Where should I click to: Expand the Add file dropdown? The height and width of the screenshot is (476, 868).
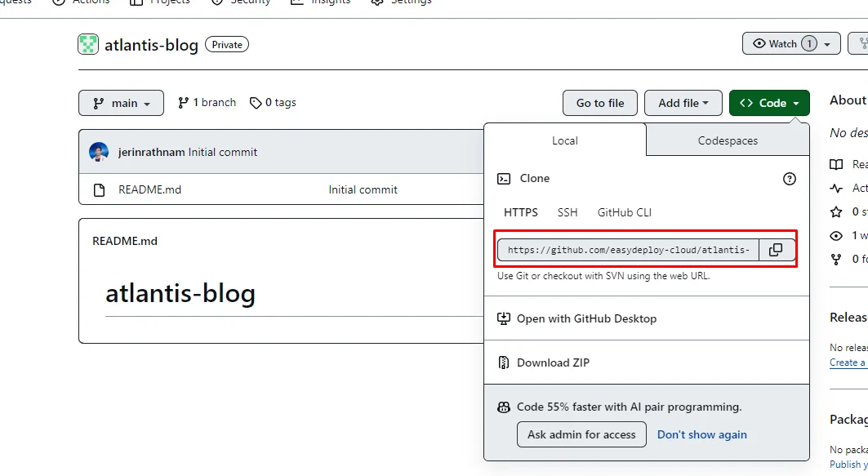[683, 103]
